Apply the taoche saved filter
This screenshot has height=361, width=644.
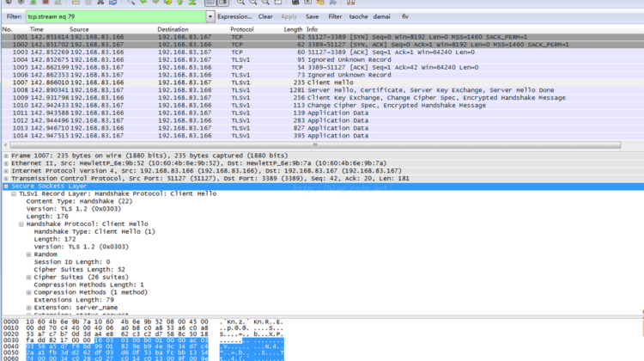[359, 16]
